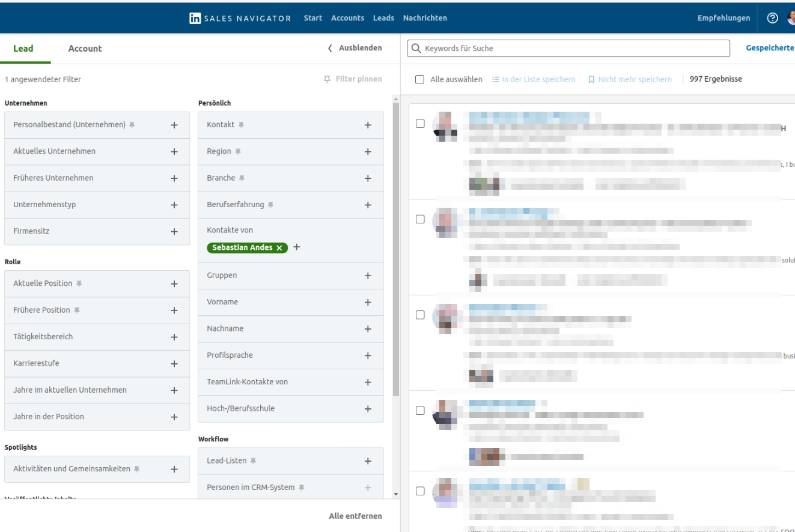Click pin icon next to Region filter
Image resolution: width=795 pixels, height=532 pixels.
click(x=238, y=152)
